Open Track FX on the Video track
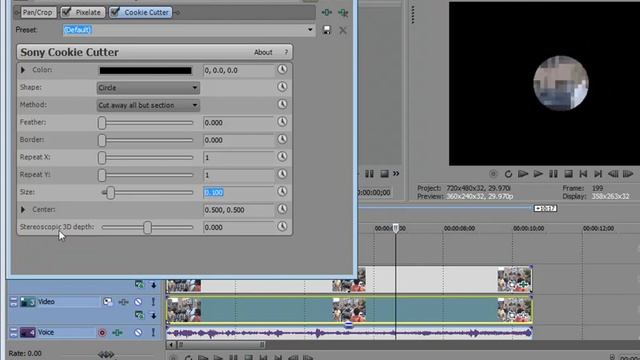This screenshot has height=360, width=640. pos(123,302)
